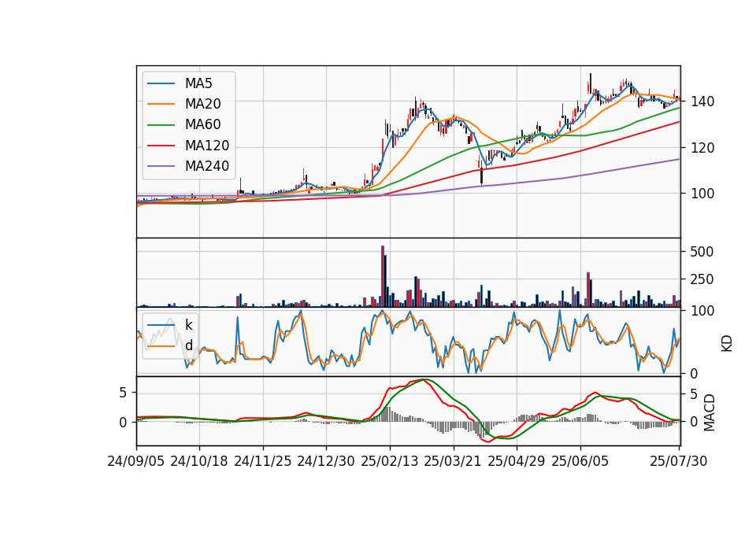Click the orange MA20 line sample in legend

coord(161,104)
